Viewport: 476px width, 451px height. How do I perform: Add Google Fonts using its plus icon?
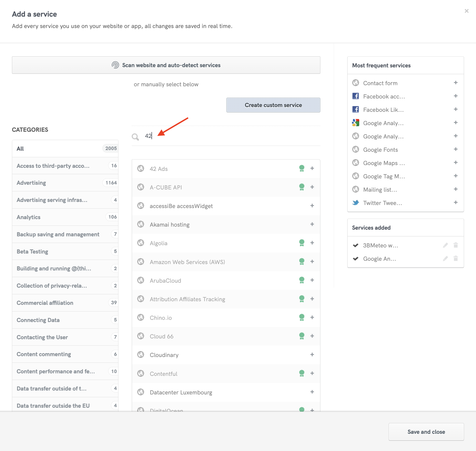point(455,149)
